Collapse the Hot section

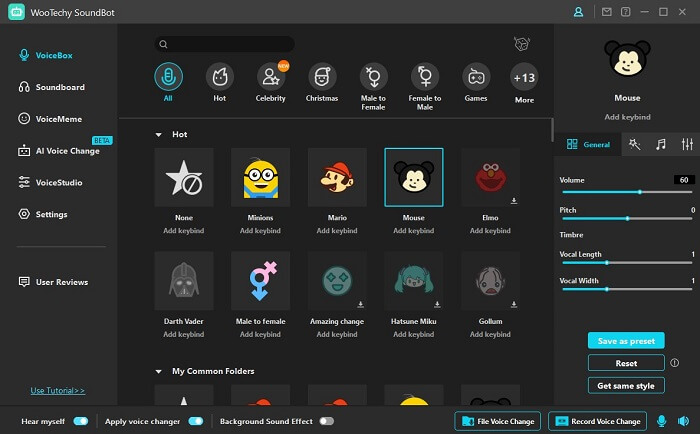[158, 134]
